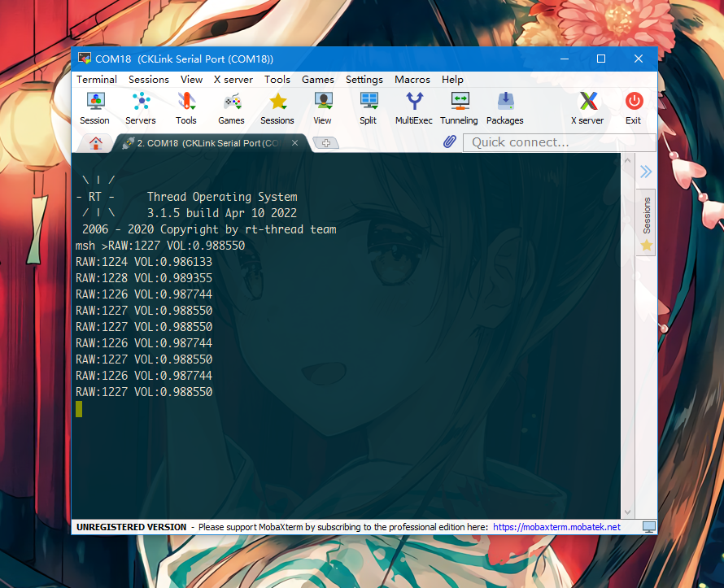Open the Sessions menu in menu bar
The width and height of the screenshot is (724, 588).
[x=149, y=80]
